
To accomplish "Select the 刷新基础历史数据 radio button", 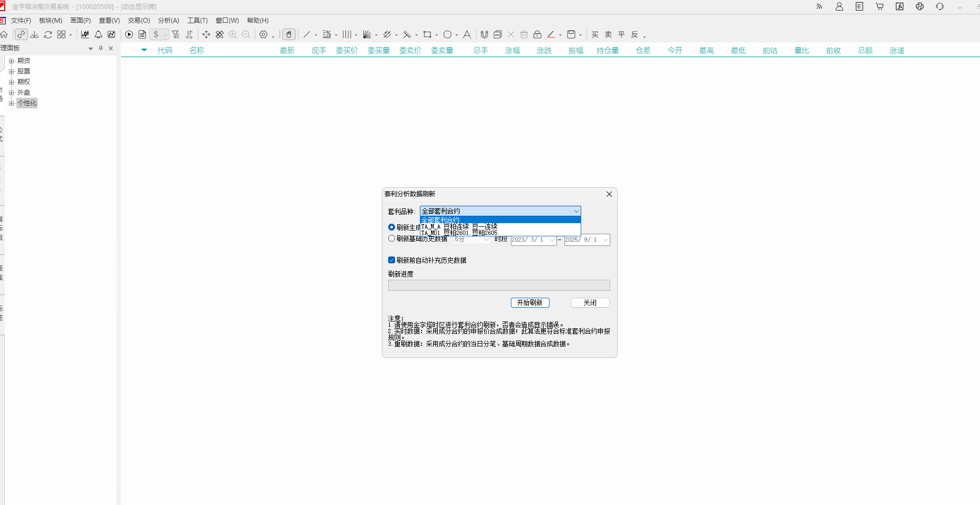I will click(391, 238).
